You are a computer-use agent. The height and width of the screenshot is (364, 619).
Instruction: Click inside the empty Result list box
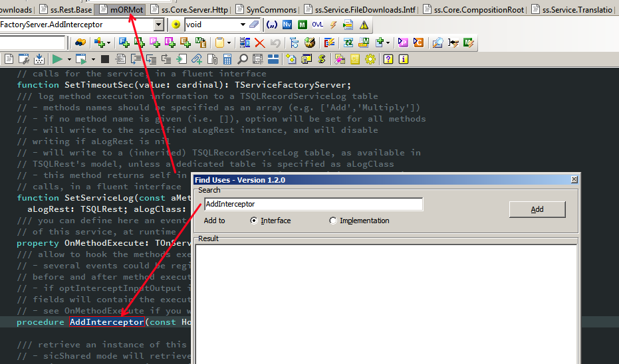coord(386,304)
